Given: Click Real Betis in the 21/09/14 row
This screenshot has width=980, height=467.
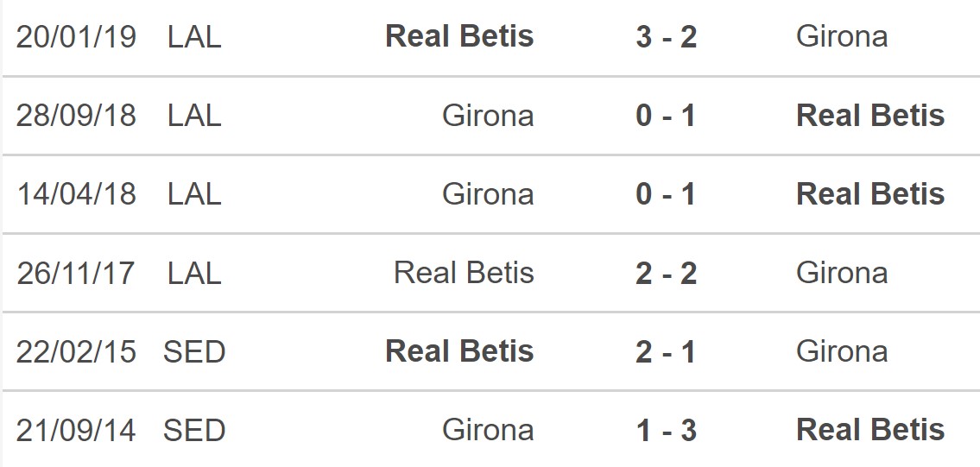Looking at the screenshot, I should pos(870,430).
